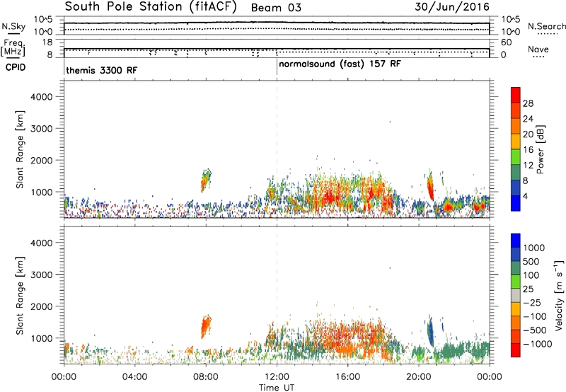566x392 pixels.
Task: Click the 'Time UT' axis label
Action: tap(277, 388)
